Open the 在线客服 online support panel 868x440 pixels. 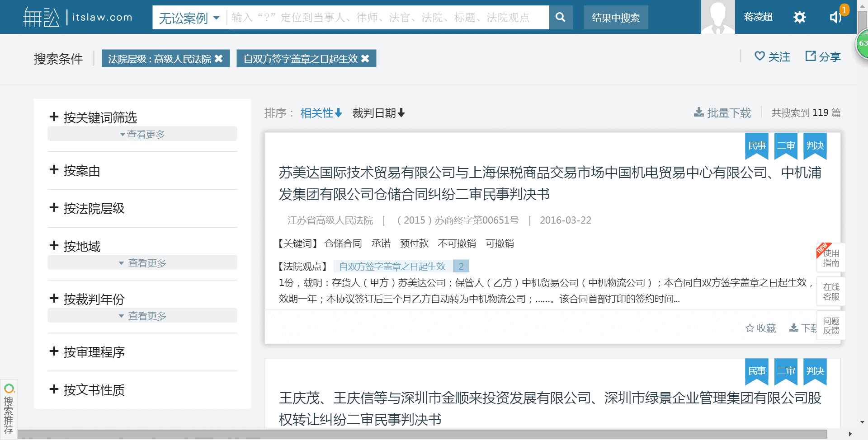click(831, 291)
